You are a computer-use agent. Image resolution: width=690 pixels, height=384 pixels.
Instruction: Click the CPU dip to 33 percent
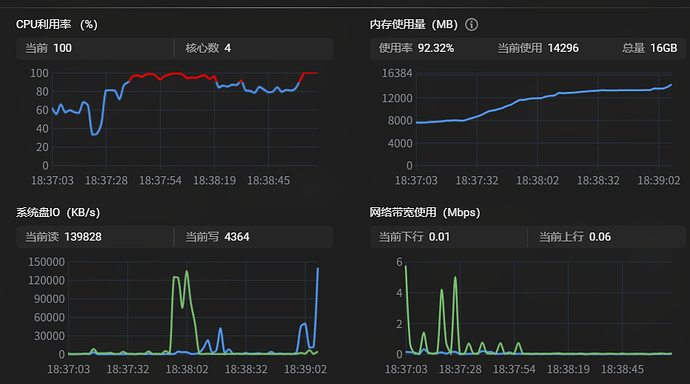point(94,134)
